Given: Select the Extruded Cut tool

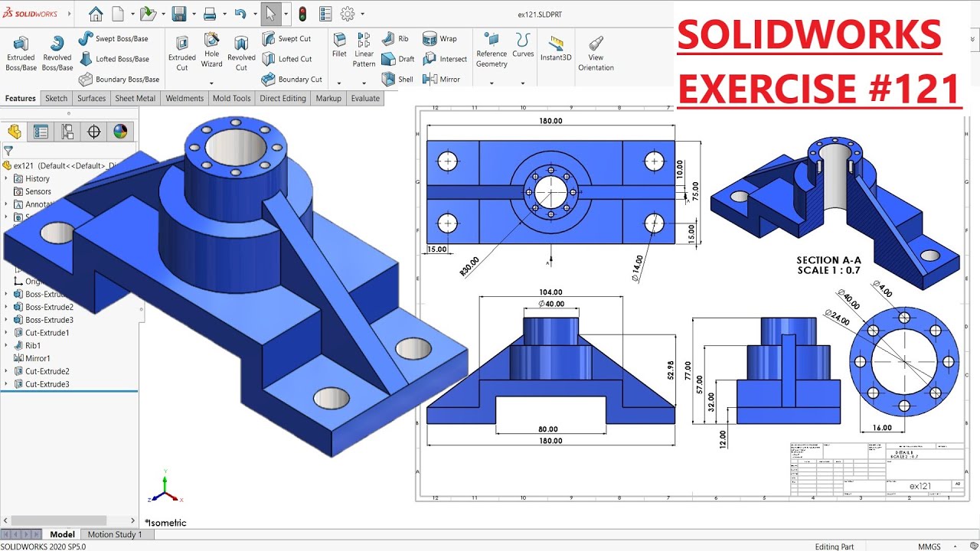Looking at the screenshot, I should pyautogui.click(x=182, y=54).
